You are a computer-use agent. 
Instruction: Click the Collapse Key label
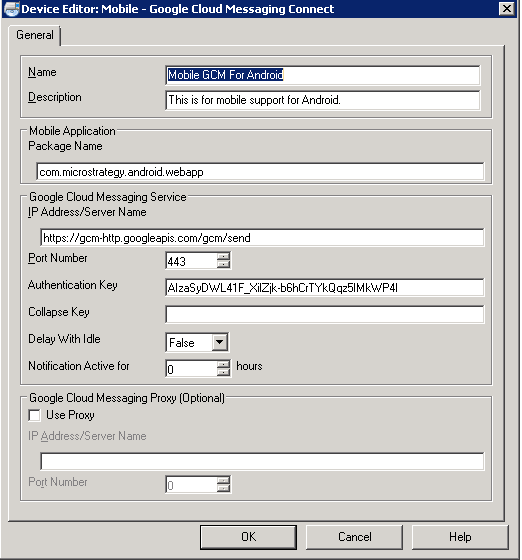point(59,312)
